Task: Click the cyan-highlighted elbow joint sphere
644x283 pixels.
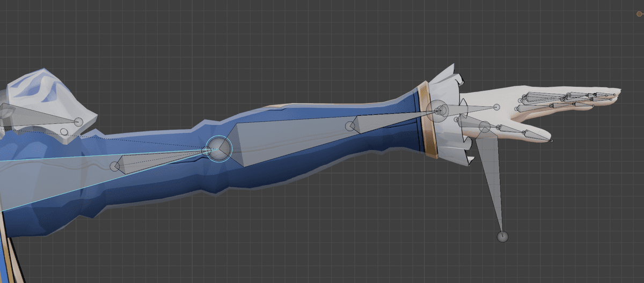Action: [x=218, y=148]
